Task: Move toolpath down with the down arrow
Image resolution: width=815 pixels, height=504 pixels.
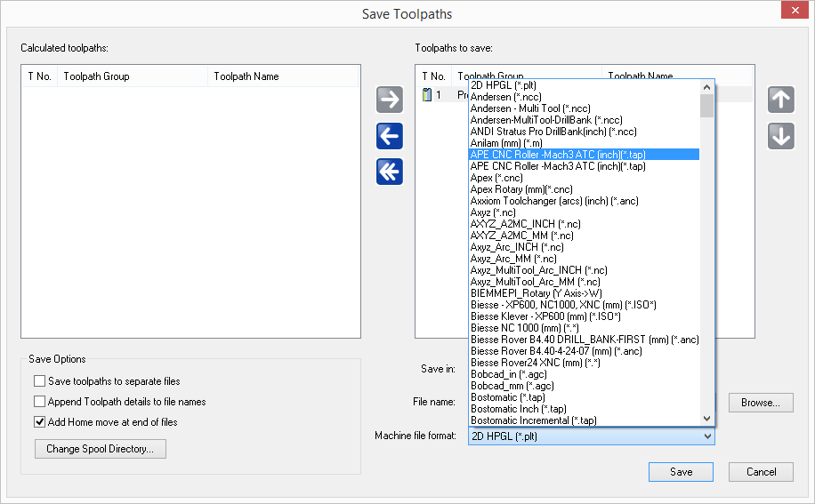Action: click(x=780, y=136)
